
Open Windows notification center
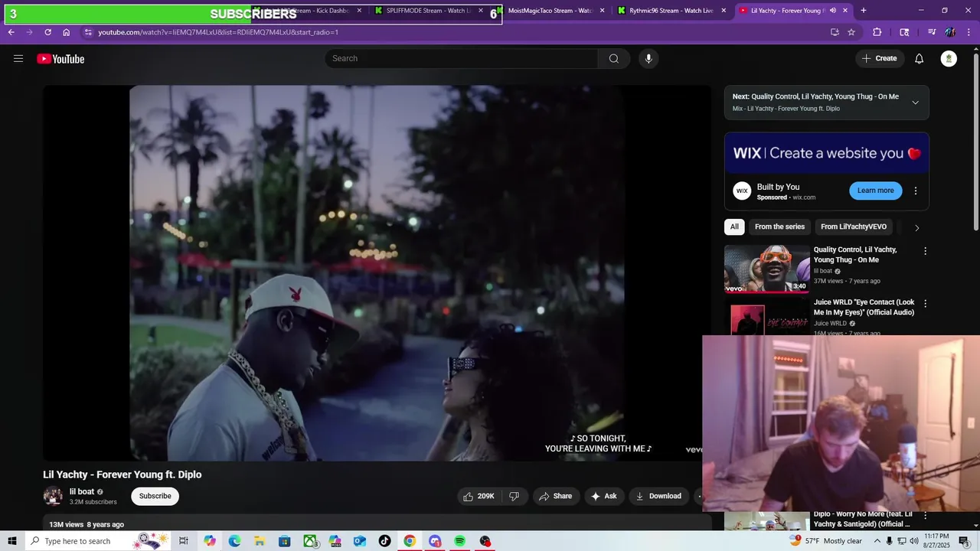pos(964,541)
